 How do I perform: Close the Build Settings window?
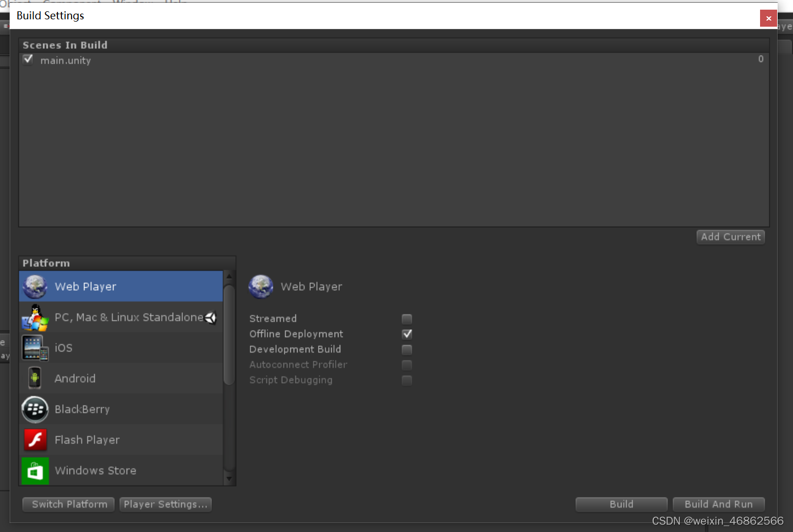[769, 18]
